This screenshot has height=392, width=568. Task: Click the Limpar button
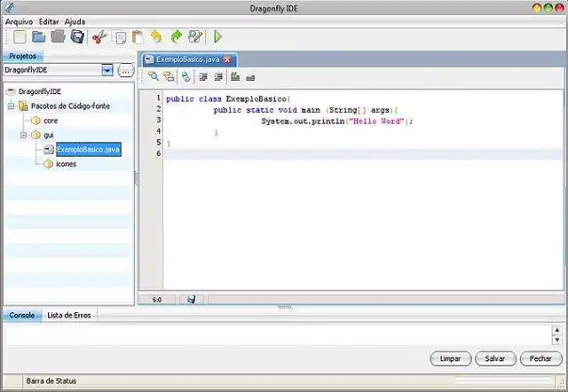tap(451, 358)
